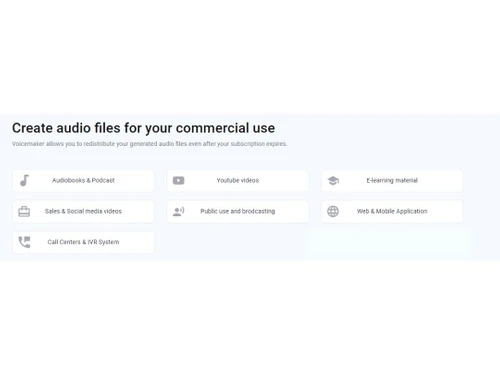This screenshot has height=375, width=500.
Task: Select the Audiobooks & Podcast label
Action: pos(83,180)
